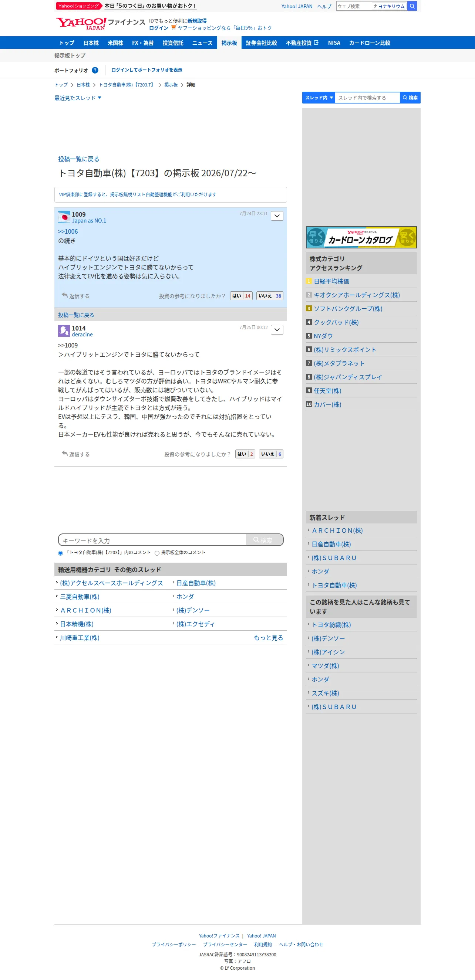Open ranking item 'NYダウ'

(323, 336)
